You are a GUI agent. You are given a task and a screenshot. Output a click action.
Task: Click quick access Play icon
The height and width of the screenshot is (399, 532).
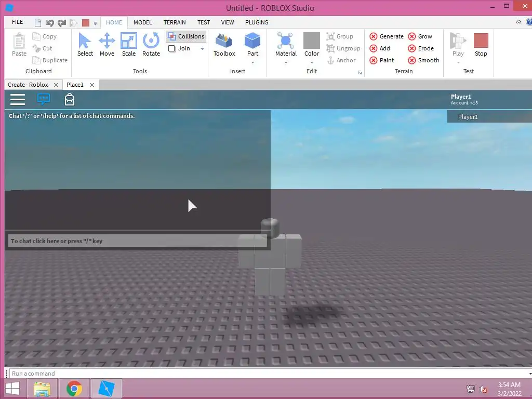[x=73, y=23]
